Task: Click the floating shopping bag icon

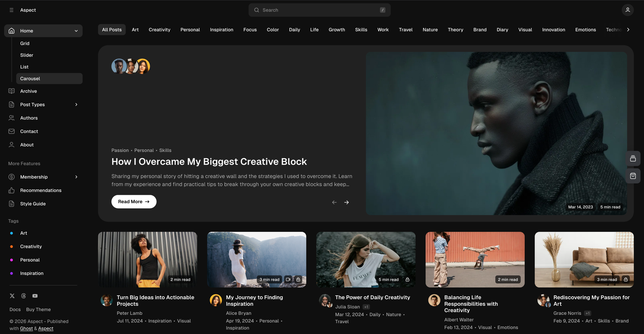Action: coord(633,176)
